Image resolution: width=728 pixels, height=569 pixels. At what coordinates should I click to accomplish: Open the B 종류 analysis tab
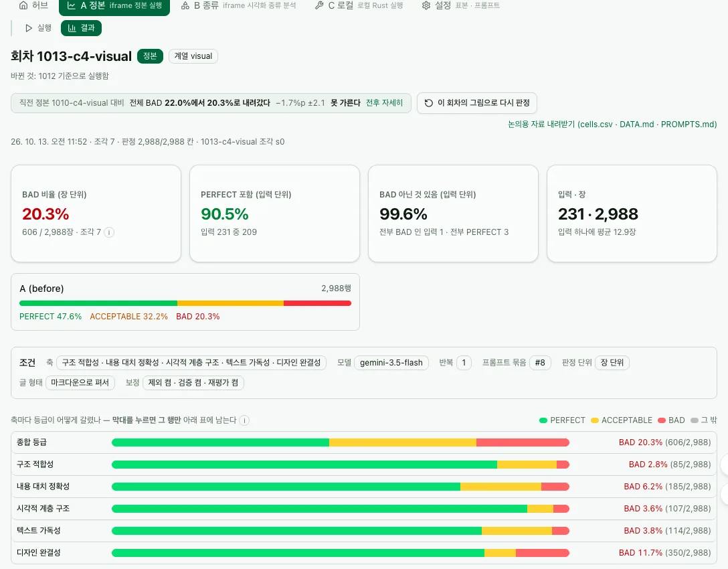(x=238, y=5)
